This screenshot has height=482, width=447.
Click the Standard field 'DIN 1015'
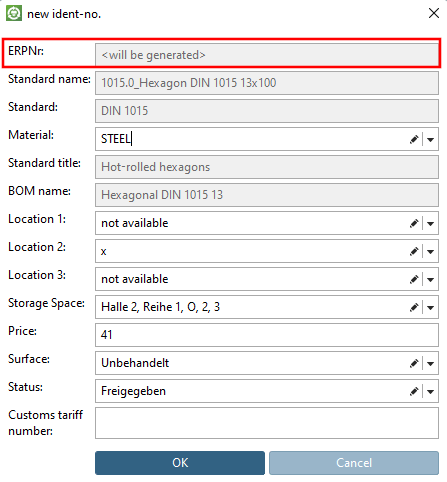267,111
